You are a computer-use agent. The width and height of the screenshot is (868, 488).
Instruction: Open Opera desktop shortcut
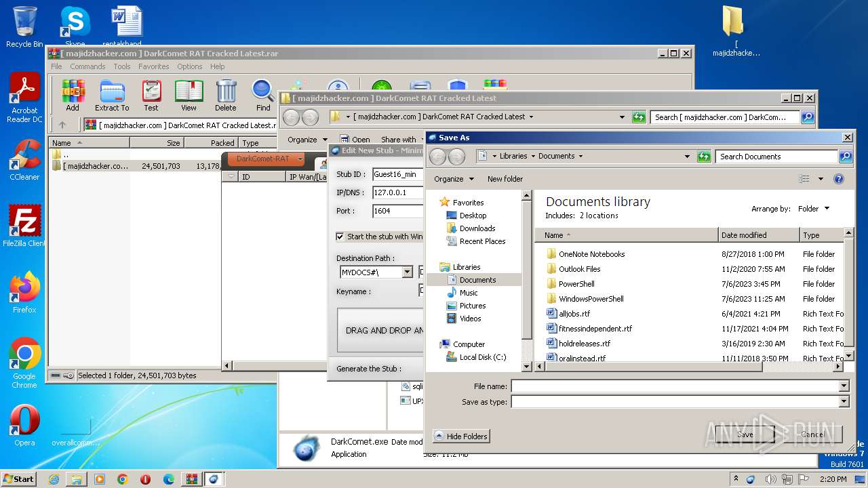24,425
